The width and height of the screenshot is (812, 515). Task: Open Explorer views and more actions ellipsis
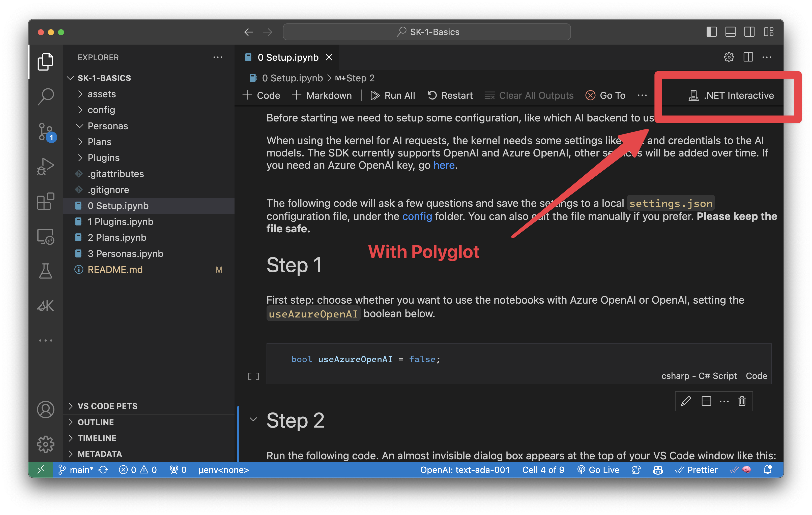tap(218, 57)
